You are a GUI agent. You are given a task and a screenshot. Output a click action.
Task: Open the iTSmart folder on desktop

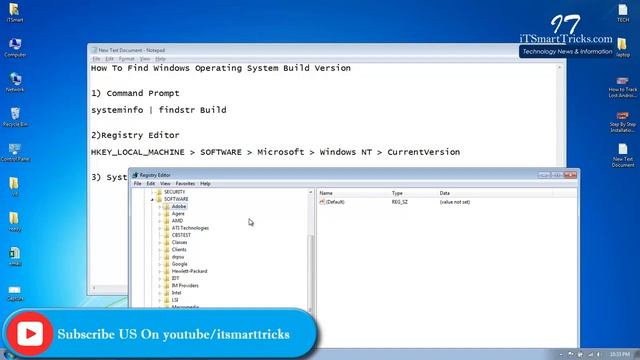[x=15, y=12]
